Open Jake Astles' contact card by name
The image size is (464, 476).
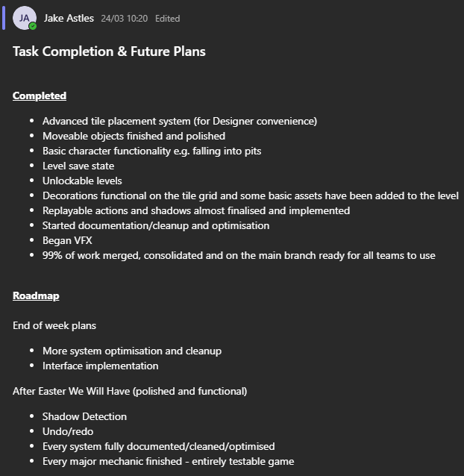coord(69,18)
